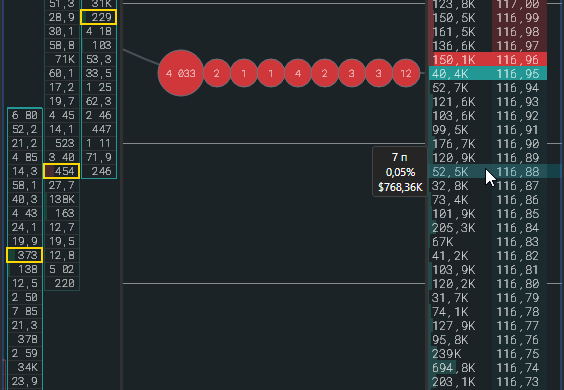Click the 34K cluster cell
Screen dimensions: 564x390
click(25, 367)
